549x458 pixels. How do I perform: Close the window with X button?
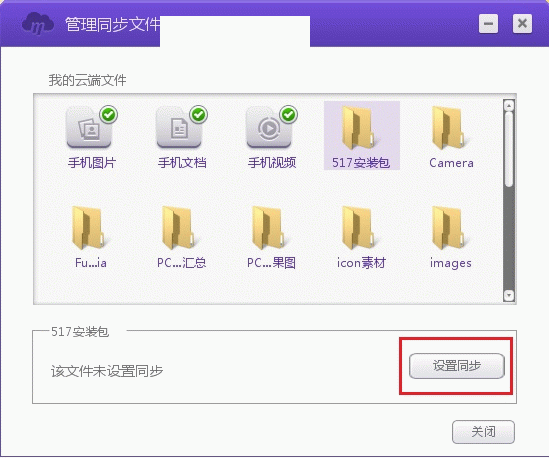tap(522, 24)
